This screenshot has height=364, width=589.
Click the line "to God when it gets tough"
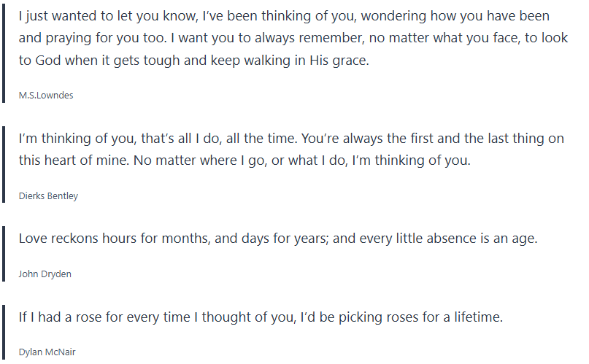pos(194,61)
